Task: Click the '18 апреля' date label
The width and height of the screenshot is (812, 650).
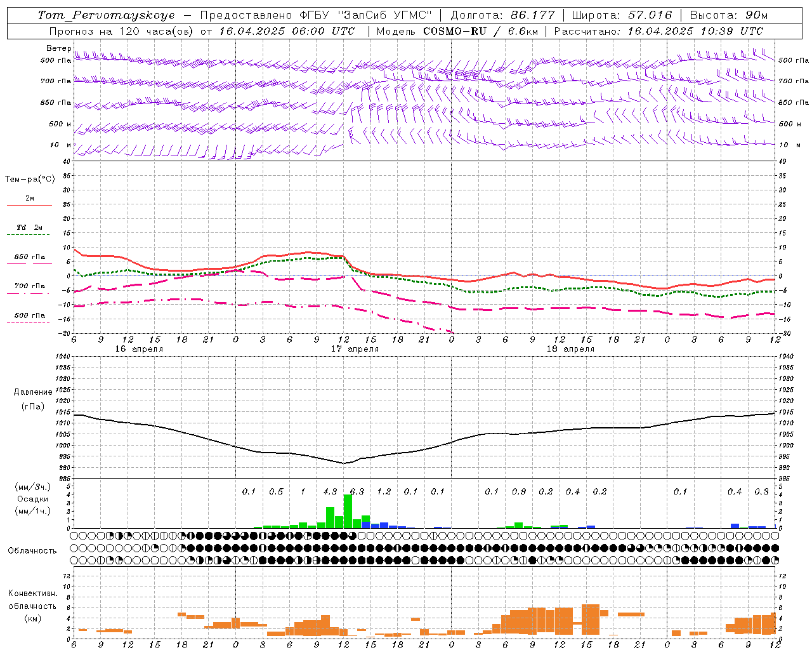Action: tap(570, 349)
